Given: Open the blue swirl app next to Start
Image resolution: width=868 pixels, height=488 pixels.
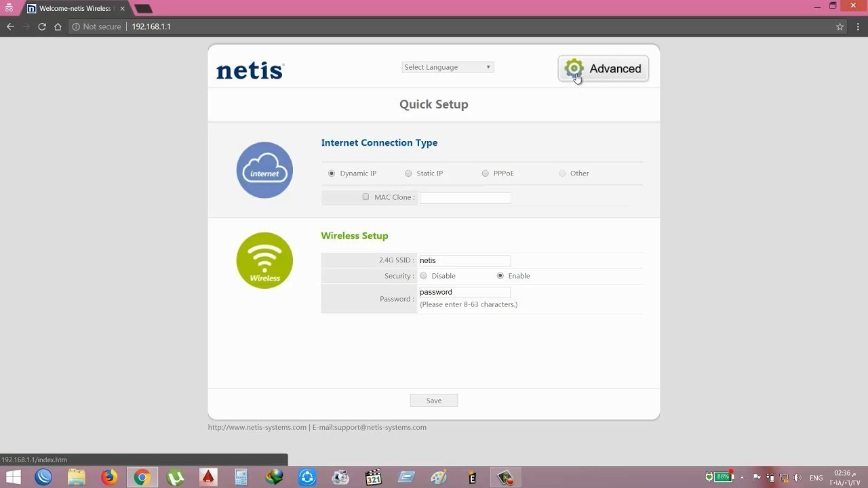Looking at the screenshot, I should (x=43, y=477).
